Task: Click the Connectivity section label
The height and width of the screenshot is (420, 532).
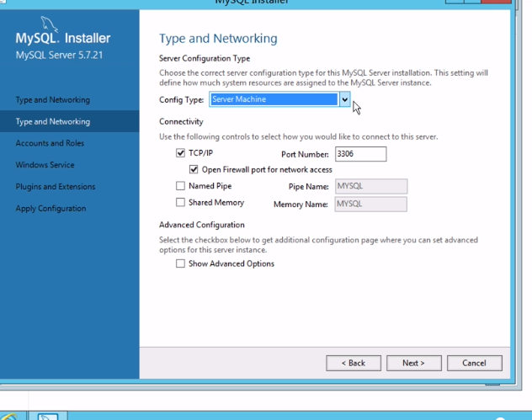Action: coord(181,121)
